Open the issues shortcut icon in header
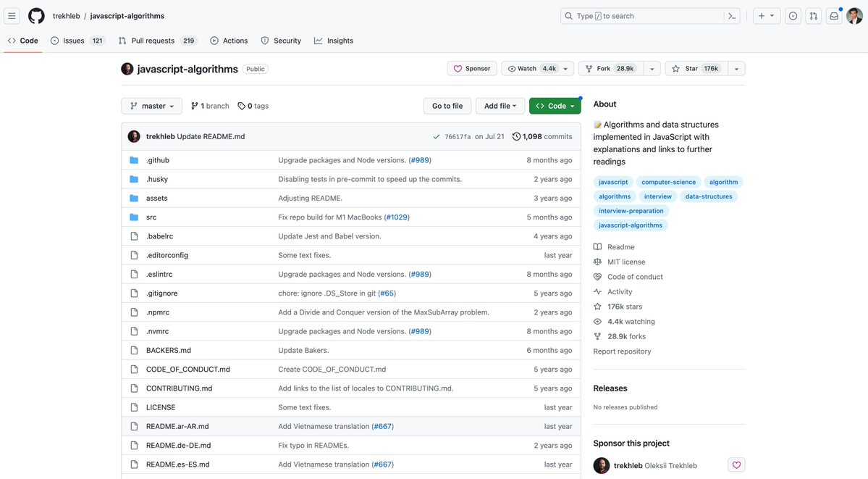 tap(793, 16)
